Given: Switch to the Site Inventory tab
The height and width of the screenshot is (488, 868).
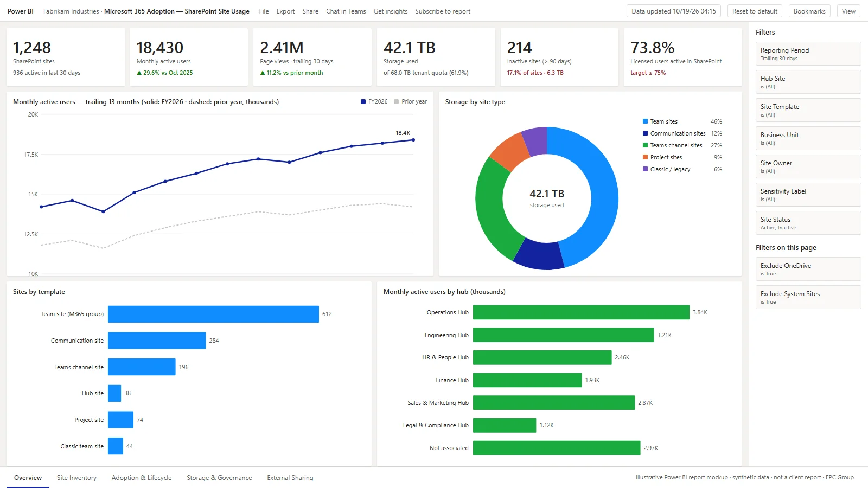Looking at the screenshot, I should (x=76, y=478).
